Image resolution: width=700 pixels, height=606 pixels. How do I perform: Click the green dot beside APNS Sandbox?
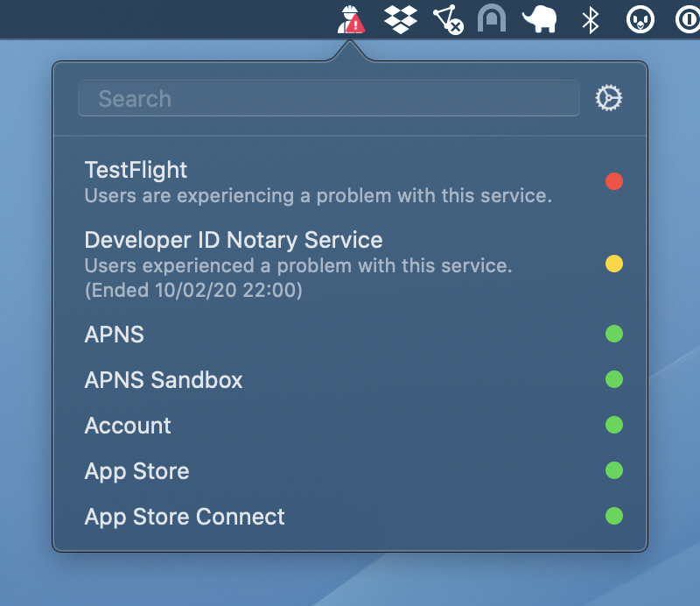pyautogui.click(x=614, y=379)
